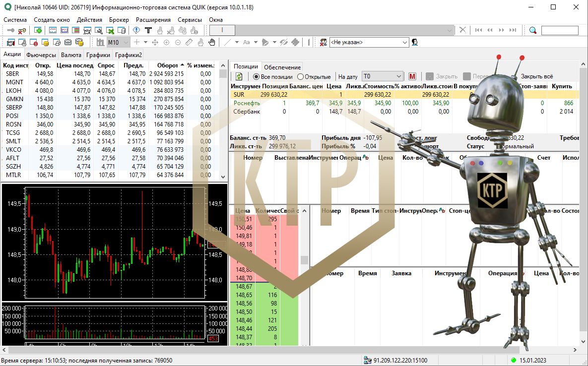Open the Действия menu
The height and width of the screenshot is (366, 588).
[x=89, y=20]
